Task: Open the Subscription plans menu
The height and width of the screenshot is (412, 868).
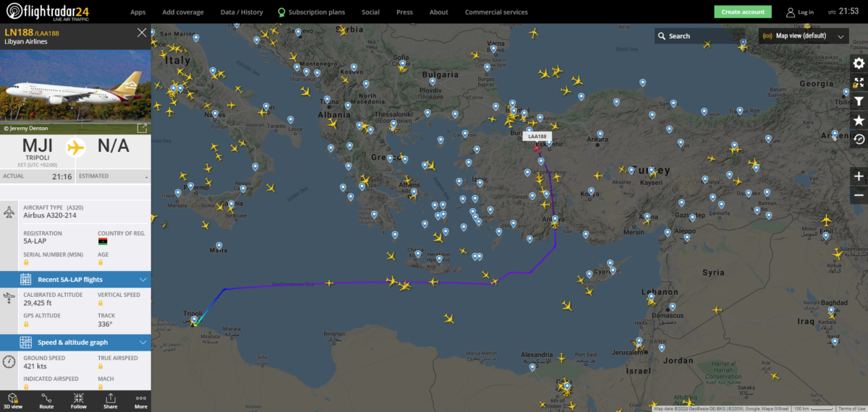Action: coord(312,12)
